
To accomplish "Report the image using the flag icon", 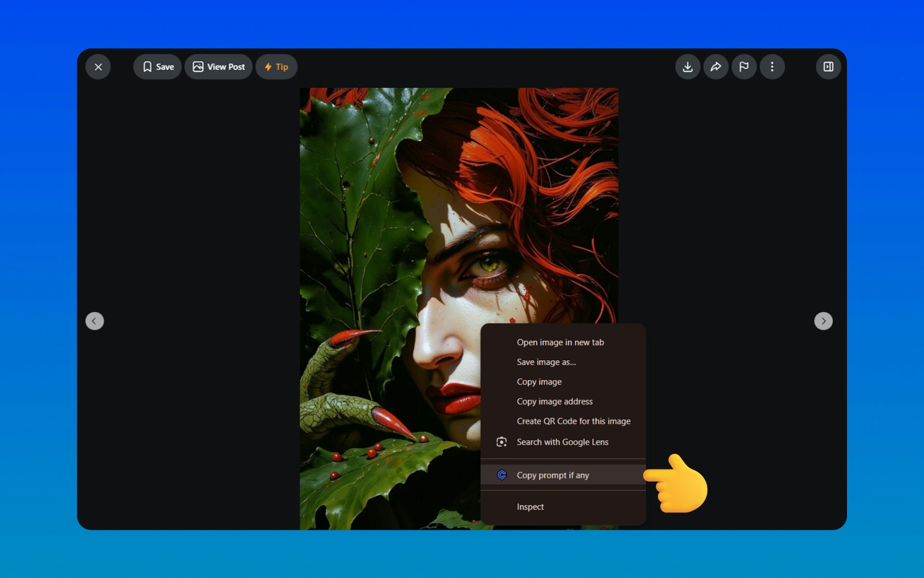I will tap(744, 67).
